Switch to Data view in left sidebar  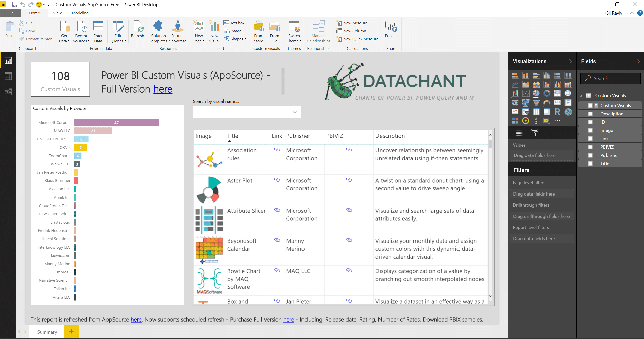pyautogui.click(x=8, y=76)
